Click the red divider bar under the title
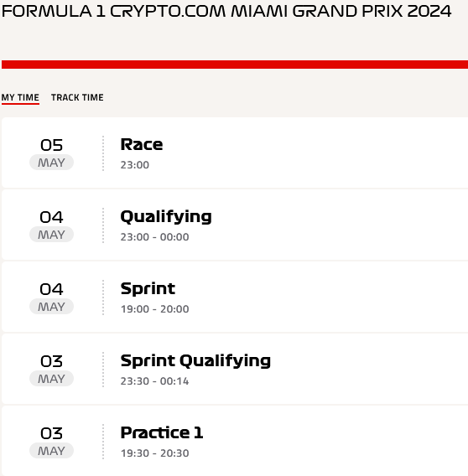 pyautogui.click(x=235, y=65)
